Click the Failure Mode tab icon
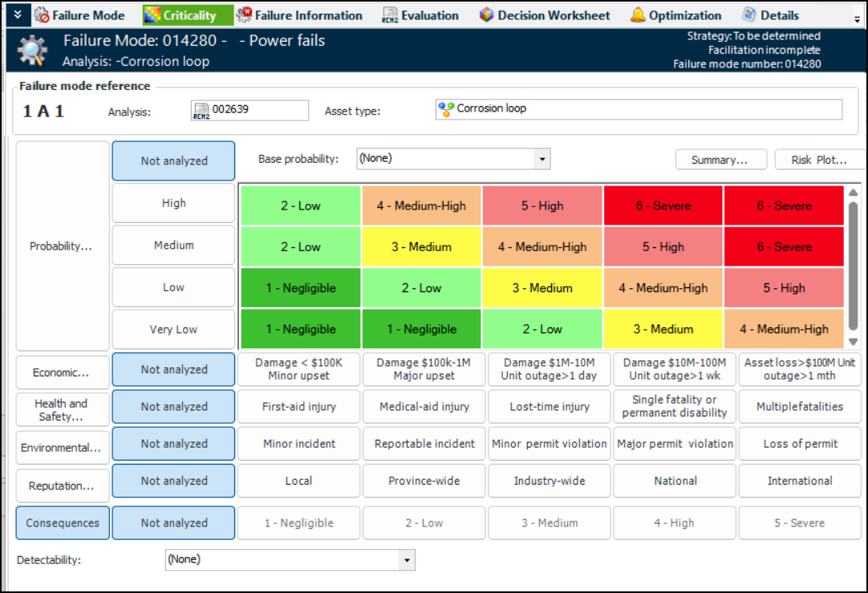Image resolution: width=868 pixels, height=593 pixels. tap(43, 15)
